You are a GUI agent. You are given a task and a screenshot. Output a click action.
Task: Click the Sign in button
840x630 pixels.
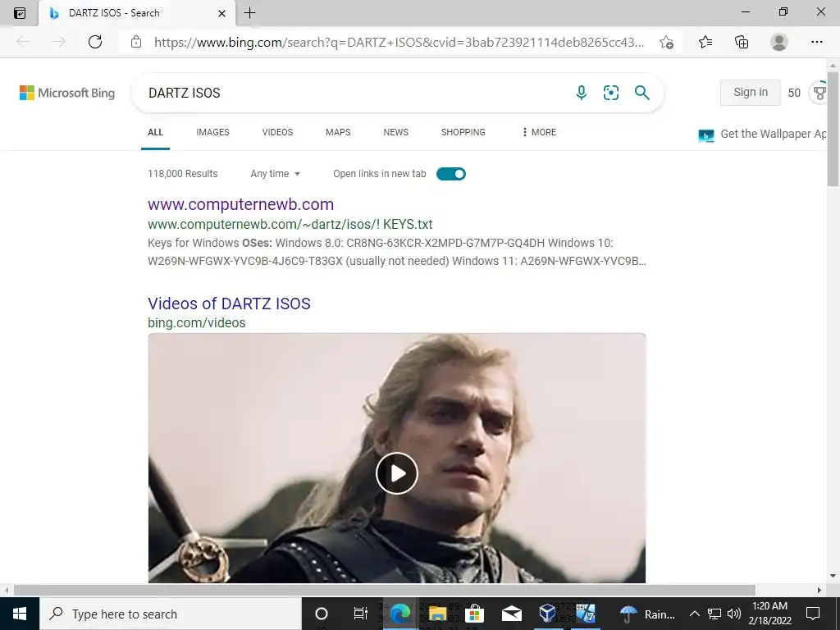click(x=750, y=92)
